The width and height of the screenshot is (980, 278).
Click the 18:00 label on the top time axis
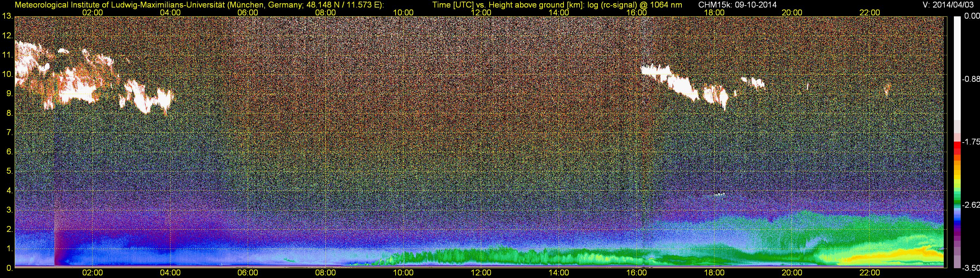[x=714, y=12]
